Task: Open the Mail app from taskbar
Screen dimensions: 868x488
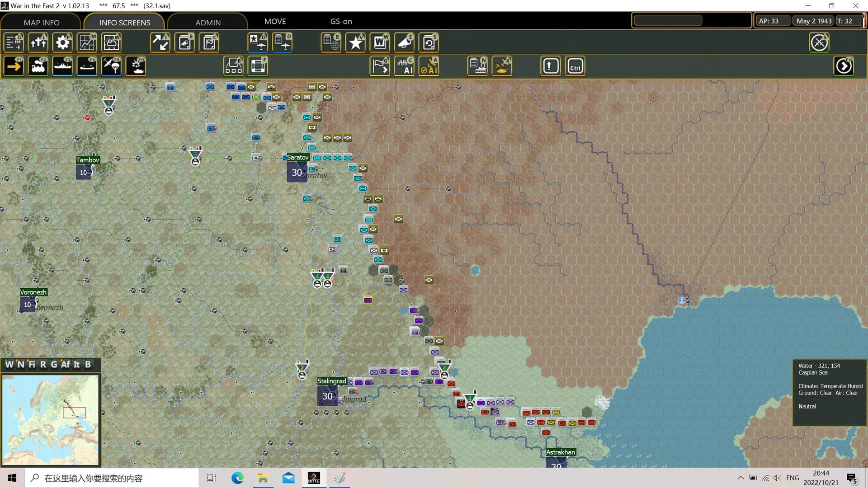Action: pos(288,478)
